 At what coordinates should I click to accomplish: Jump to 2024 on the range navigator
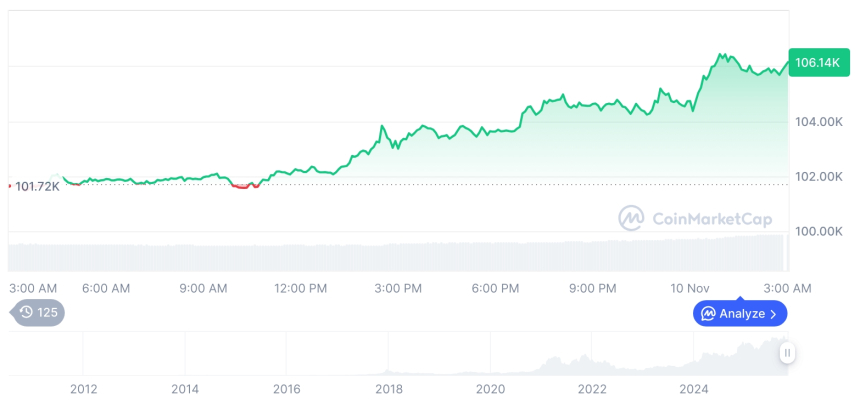click(x=694, y=389)
